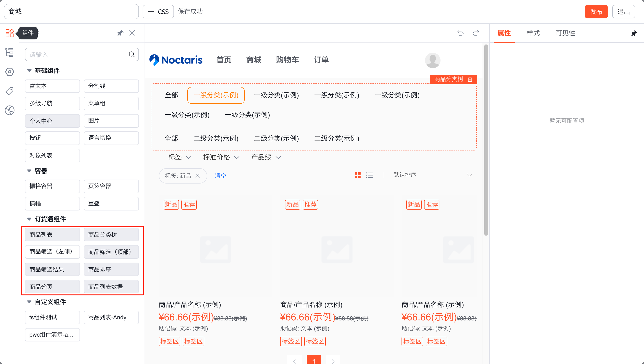Click the 发布 button
The width and height of the screenshot is (644, 364).
pos(596,12)
